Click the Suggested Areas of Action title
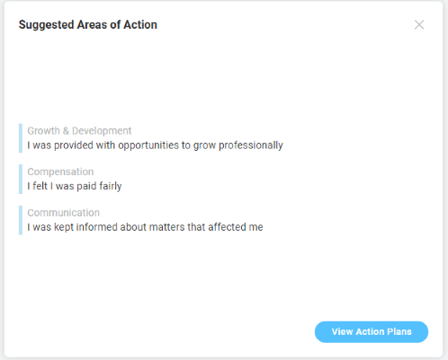 [88, 25]
